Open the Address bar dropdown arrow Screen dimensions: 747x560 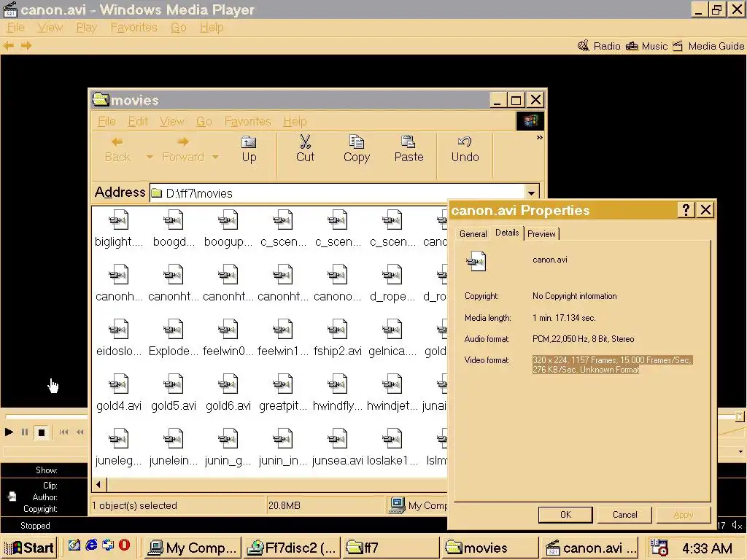pyautogui.click(x=531, y=192)
